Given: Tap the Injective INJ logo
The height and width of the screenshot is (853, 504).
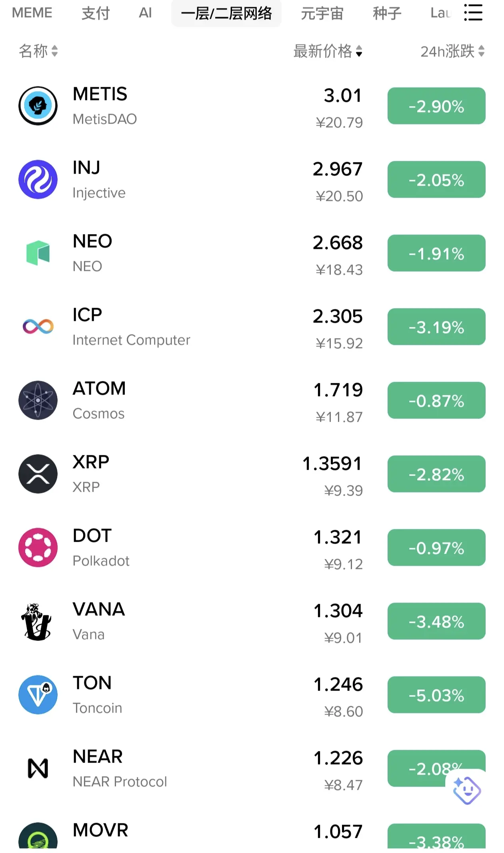Looking at the screenshot, I should click(38, 179).
